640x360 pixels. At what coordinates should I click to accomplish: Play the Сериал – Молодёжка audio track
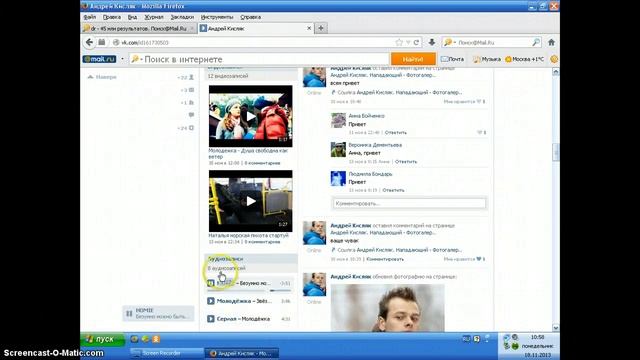[211, 319]
